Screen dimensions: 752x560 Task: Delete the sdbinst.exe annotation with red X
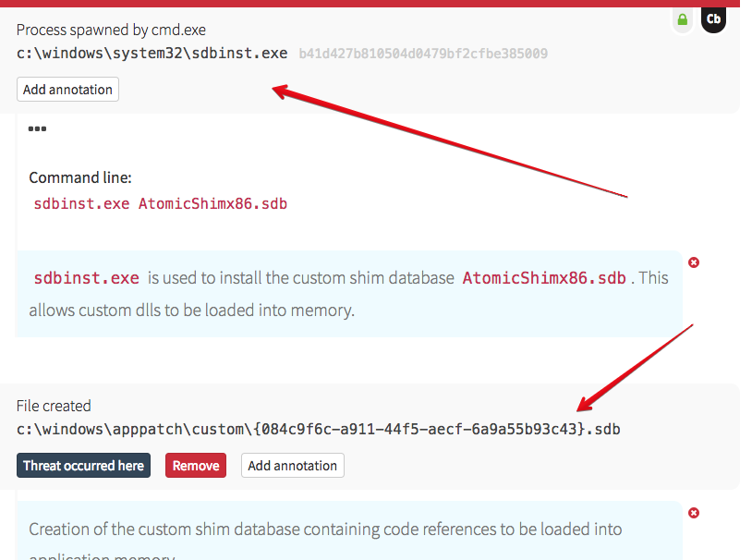[694, 262]
